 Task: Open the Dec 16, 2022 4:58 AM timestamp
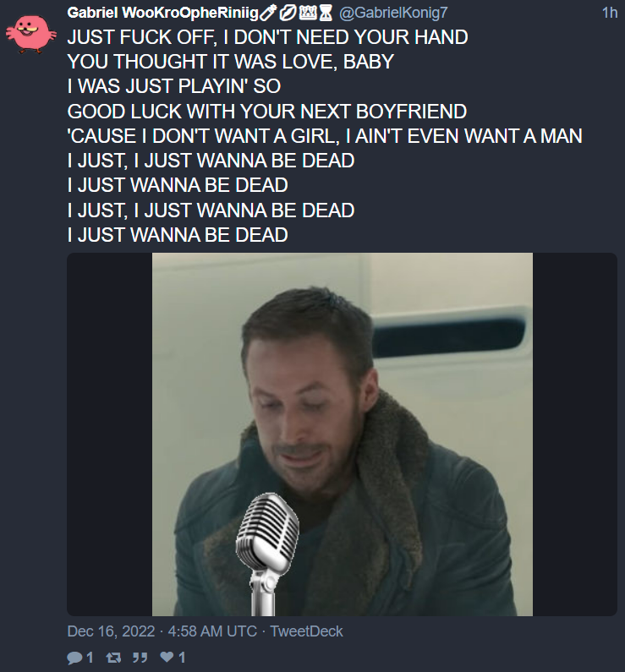pyautogui.click(x=162, y=631)
